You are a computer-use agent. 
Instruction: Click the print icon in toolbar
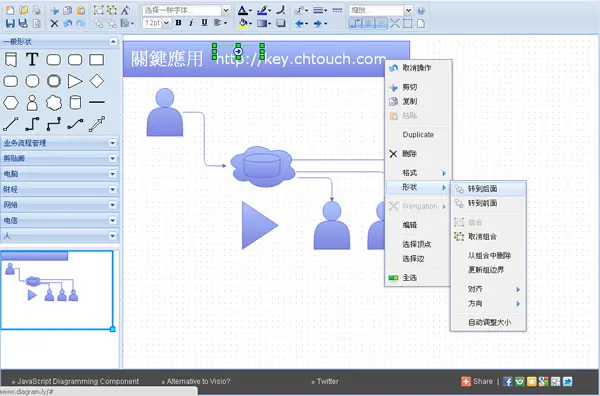[x=36, y=10]
